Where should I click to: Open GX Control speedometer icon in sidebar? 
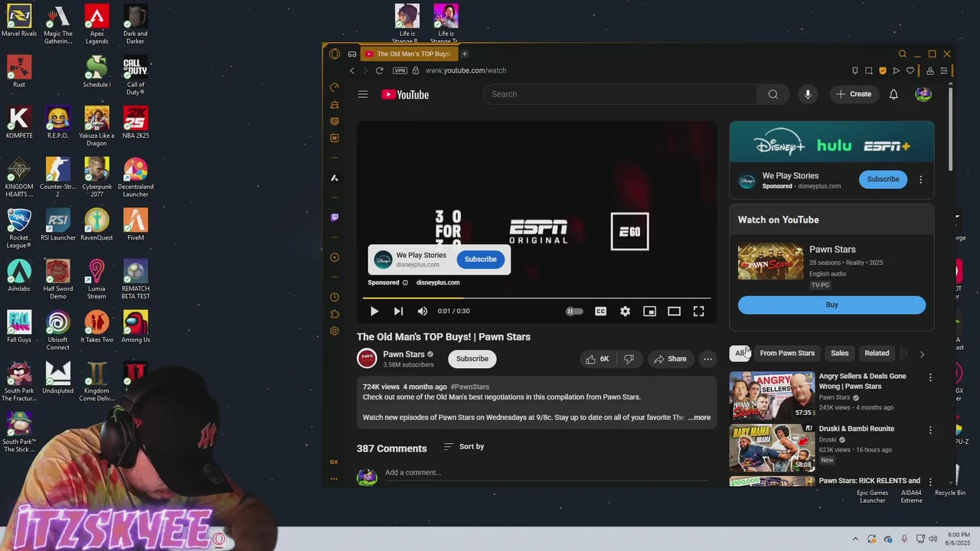pos(335,87)
